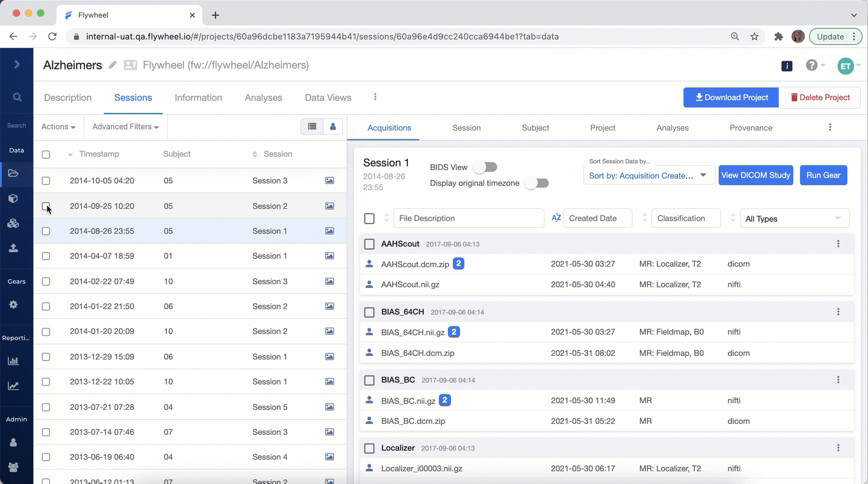Viewport: 868px width, 484px height.
Task: Switch to the Information tab
Action: coord(198,97)
